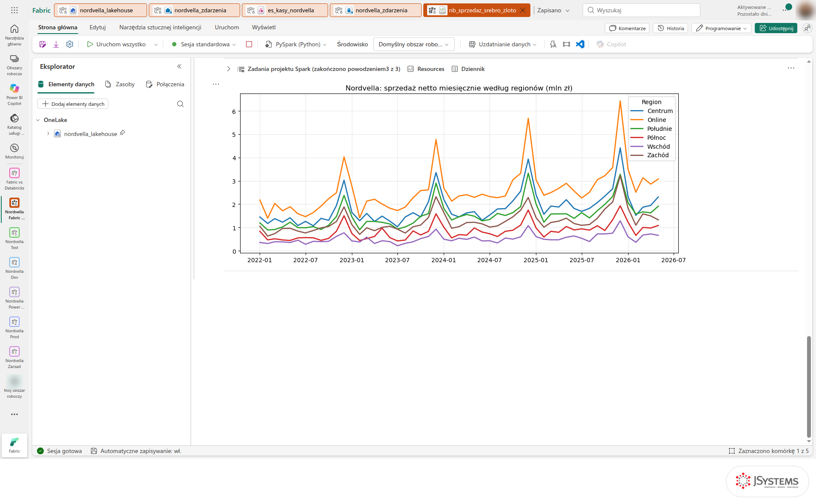This screenshot has height=504, width=816.
Task: Click Dodaj elementy danych button
Action: 73,104
